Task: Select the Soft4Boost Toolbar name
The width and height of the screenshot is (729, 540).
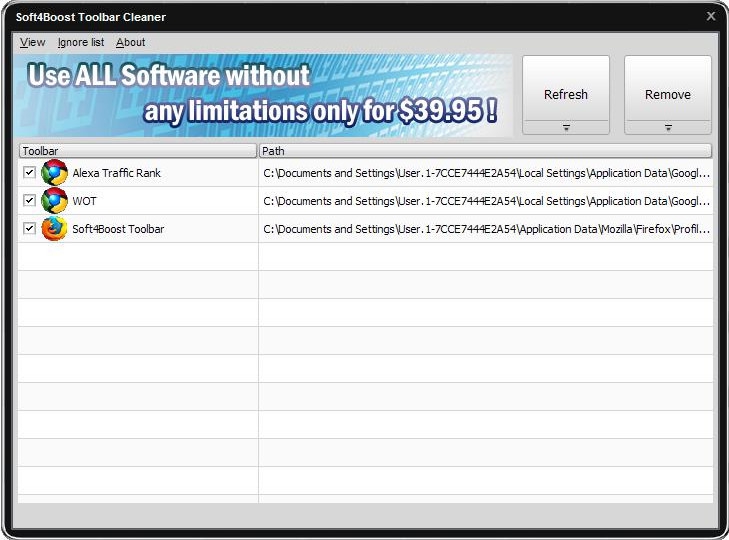Action: coord(118,229)
